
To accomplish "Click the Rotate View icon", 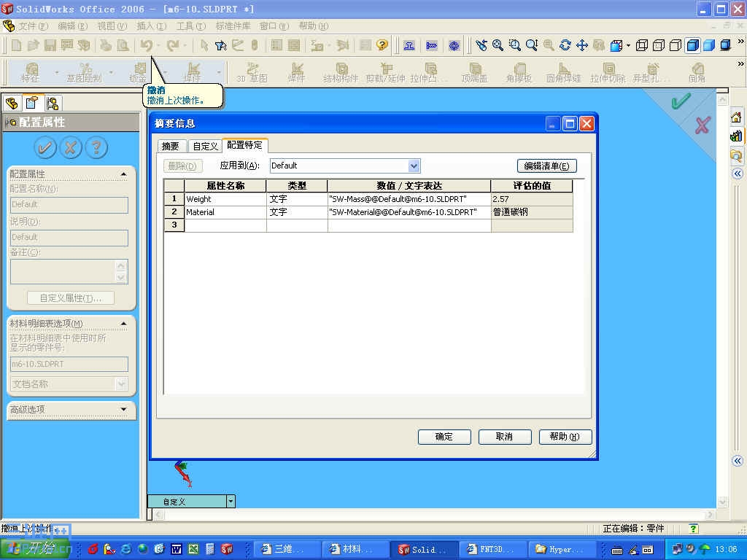I will 565,45.
